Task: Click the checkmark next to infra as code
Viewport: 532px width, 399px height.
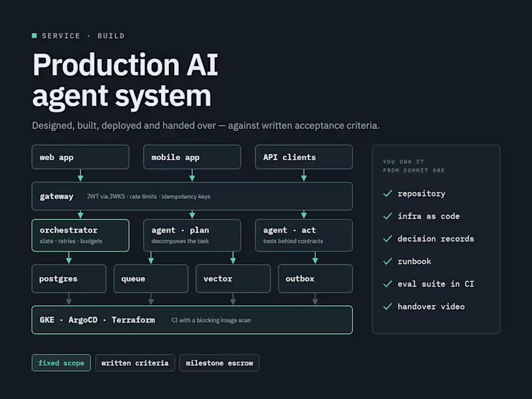Action: click(x=388, y=216)
